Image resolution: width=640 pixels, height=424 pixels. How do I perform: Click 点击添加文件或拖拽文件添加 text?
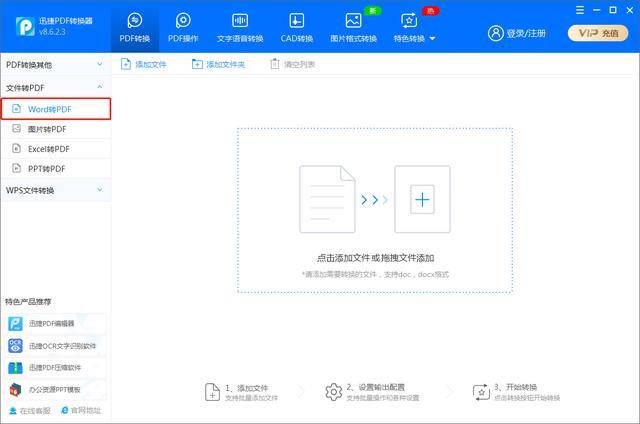(376, 258)
